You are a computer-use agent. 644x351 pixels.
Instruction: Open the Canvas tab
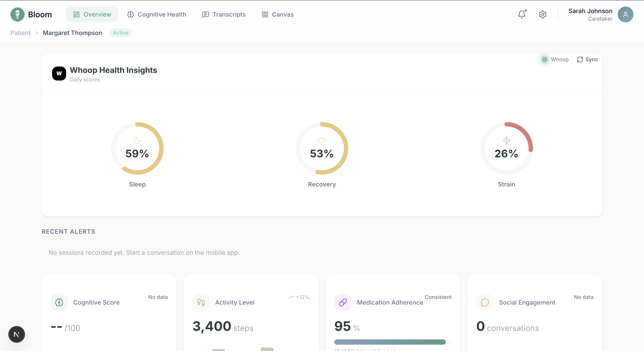click(x=278, y=14)
